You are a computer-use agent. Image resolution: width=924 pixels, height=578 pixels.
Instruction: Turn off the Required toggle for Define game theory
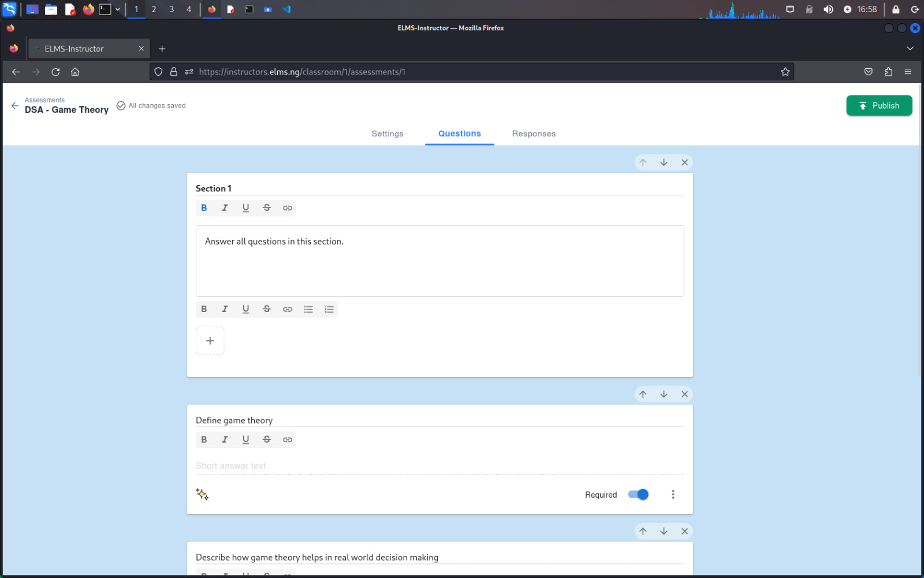pyautogui.click(x=638, y=494)
